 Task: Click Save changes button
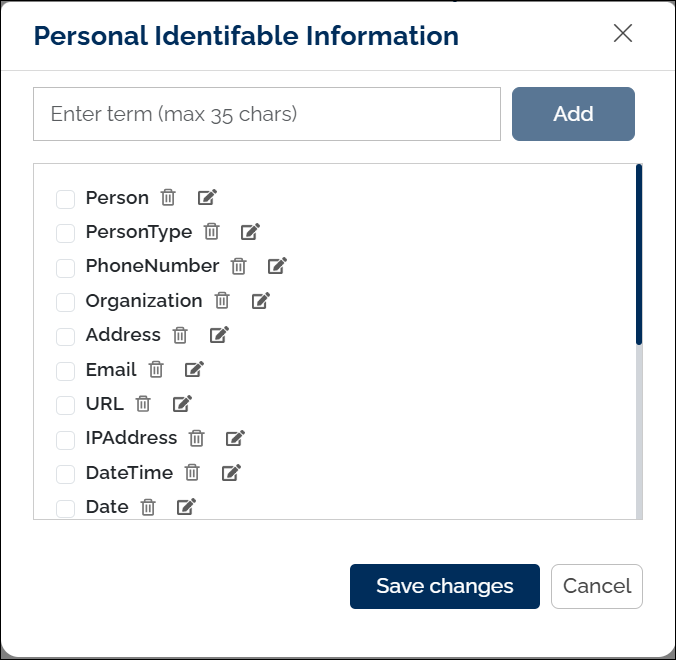click(444, 586)
